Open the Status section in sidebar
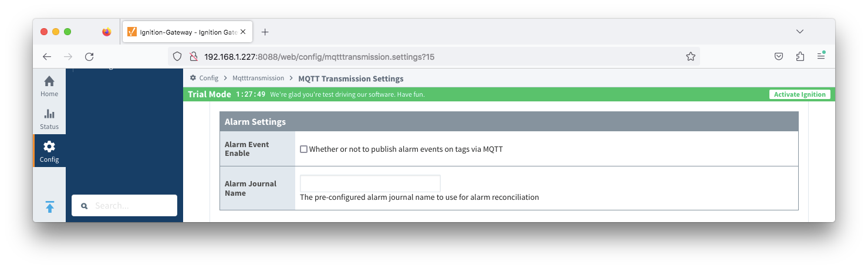Screen dimensions: 868x269 [x=49, y=119]
